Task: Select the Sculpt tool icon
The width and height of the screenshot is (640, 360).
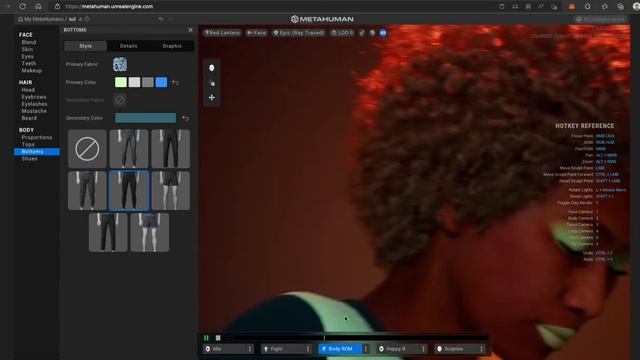Action: coord(211,83)
